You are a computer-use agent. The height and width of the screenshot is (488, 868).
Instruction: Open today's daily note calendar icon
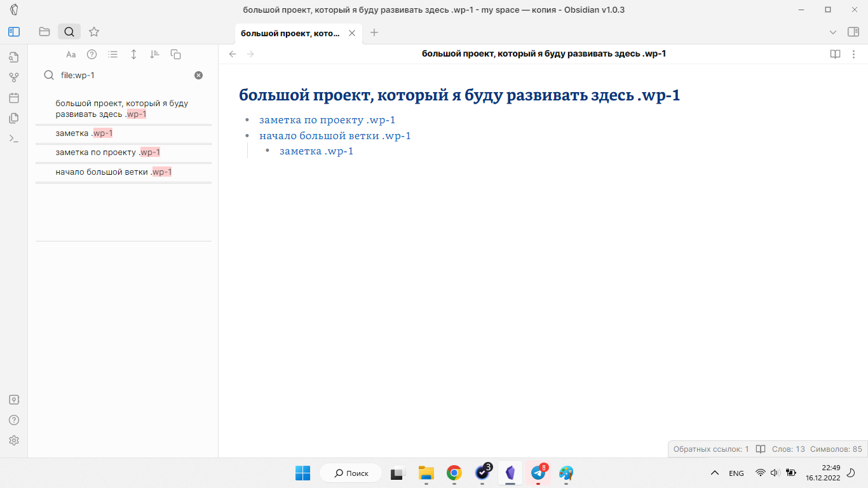pyautogui.click(x=14, y=98)
